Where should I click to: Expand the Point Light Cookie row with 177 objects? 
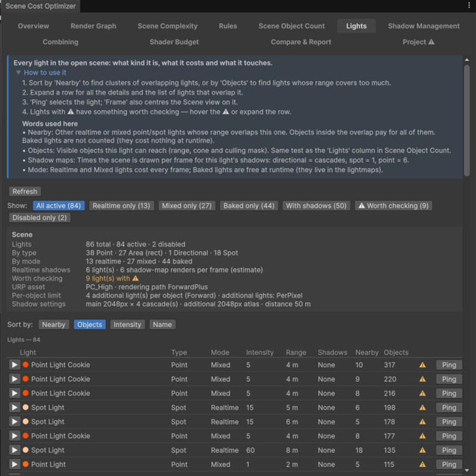tap(14, 436)
